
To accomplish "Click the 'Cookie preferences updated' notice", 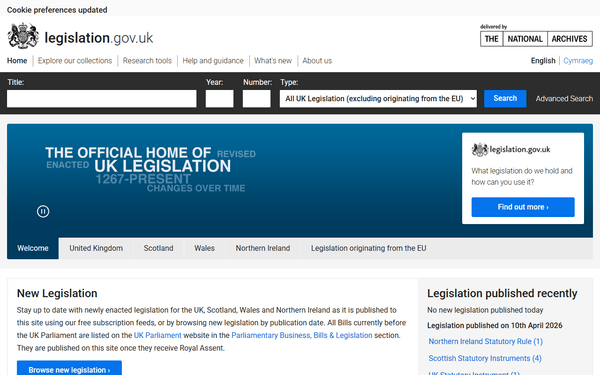I will pos(57,10).
